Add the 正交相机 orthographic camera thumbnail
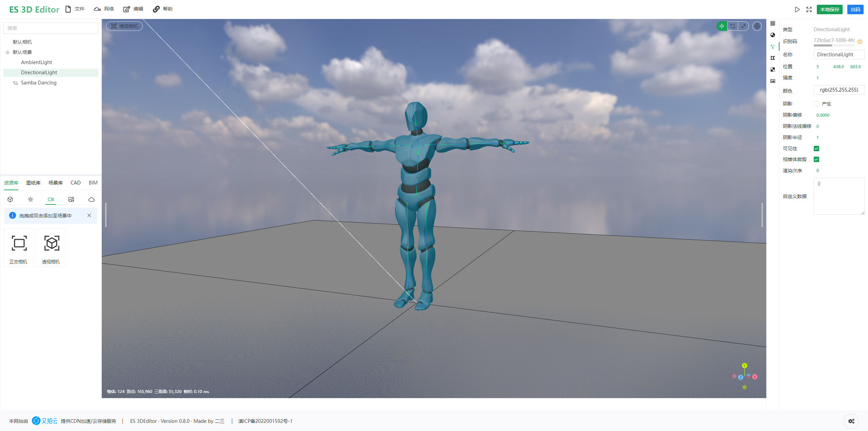Image resolution: width=868 pixels, height=431 pixels. pyautogui.click(x=19, y=248)
